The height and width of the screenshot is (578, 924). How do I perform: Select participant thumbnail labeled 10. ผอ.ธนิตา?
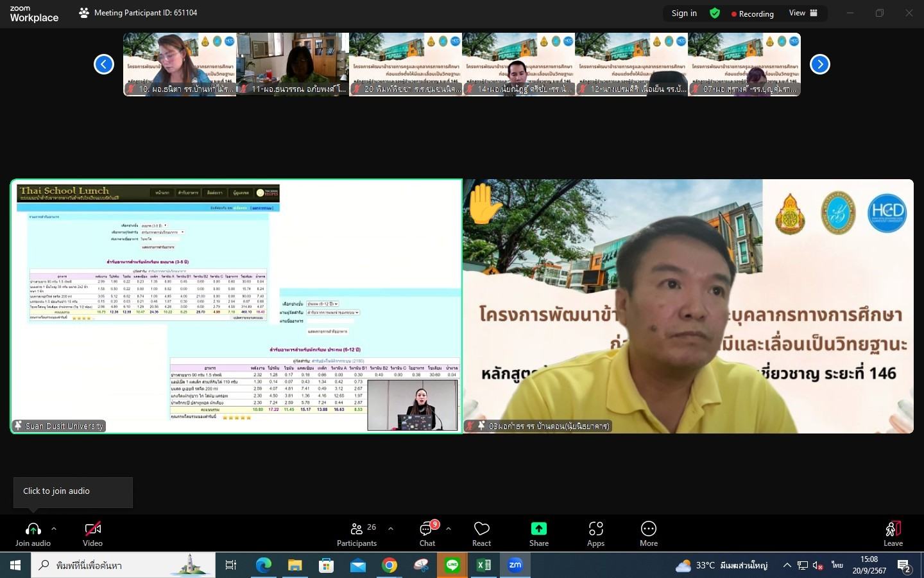(180, 64)
